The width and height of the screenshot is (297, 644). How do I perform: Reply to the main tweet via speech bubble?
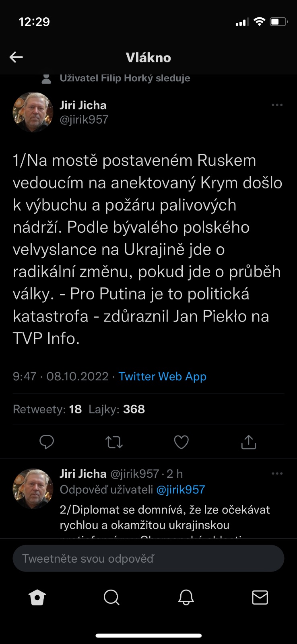(47, 442)
